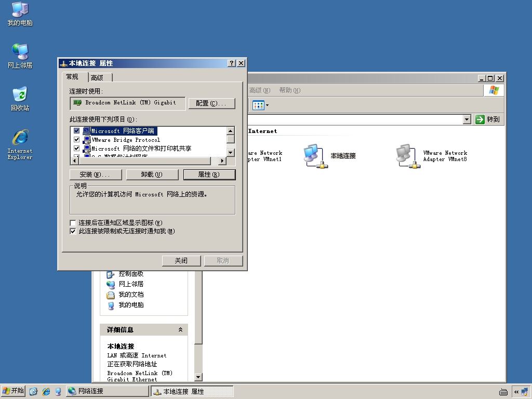The height and width of the screenshot is (399, 532).
Task: Toggle the 文件和打印机共享 checkbox
Action: pyautogui.click(x=77, y=148)
